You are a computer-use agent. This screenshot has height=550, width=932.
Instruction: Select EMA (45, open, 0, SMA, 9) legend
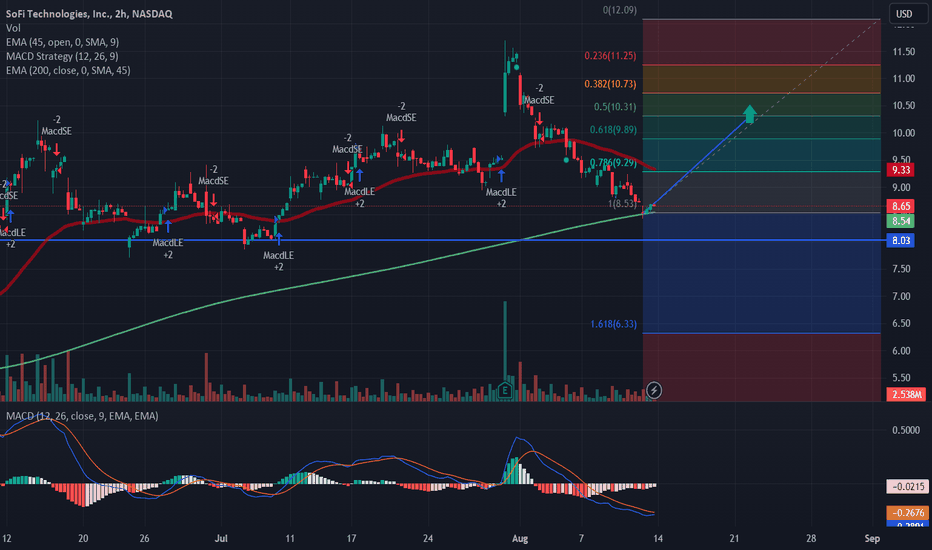(62, 42)
